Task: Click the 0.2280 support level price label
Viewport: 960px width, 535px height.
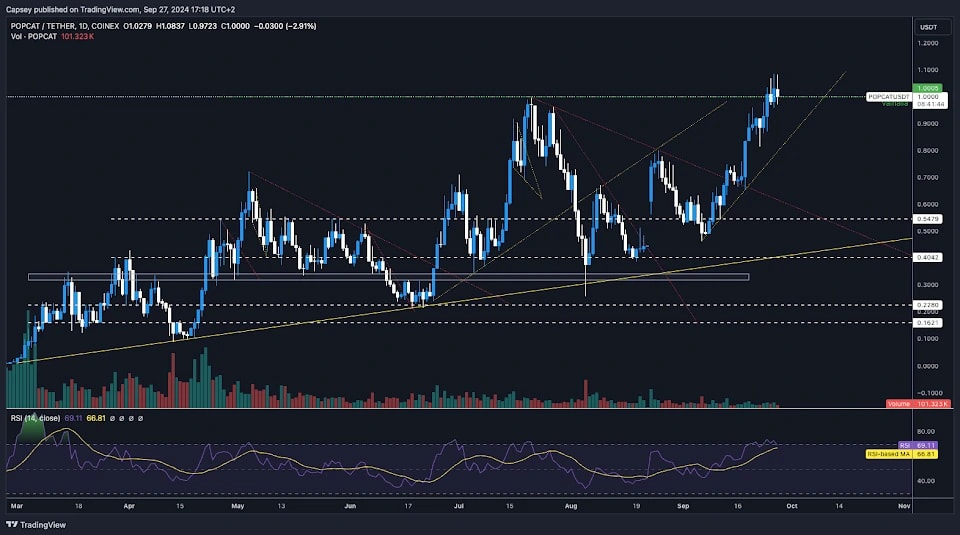Action: 926,305
